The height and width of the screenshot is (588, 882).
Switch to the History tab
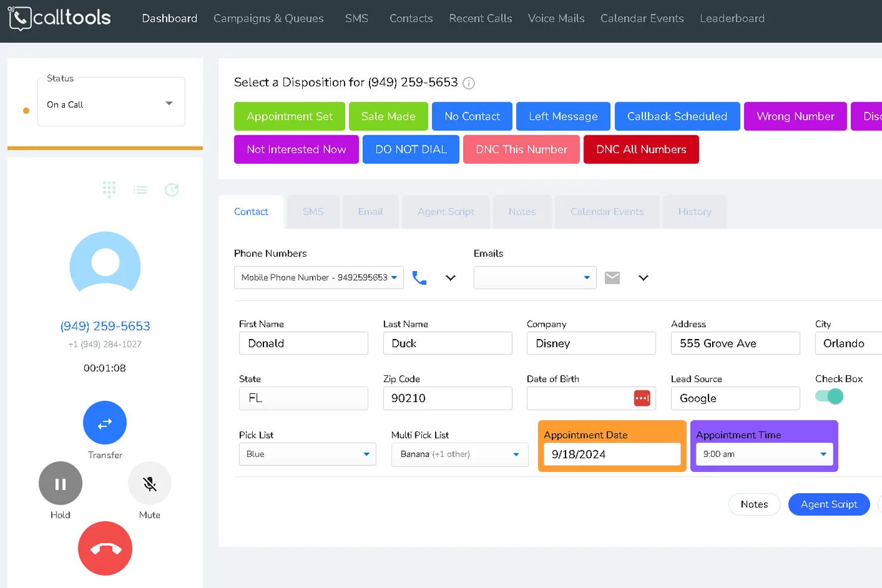tap(695, 211)
